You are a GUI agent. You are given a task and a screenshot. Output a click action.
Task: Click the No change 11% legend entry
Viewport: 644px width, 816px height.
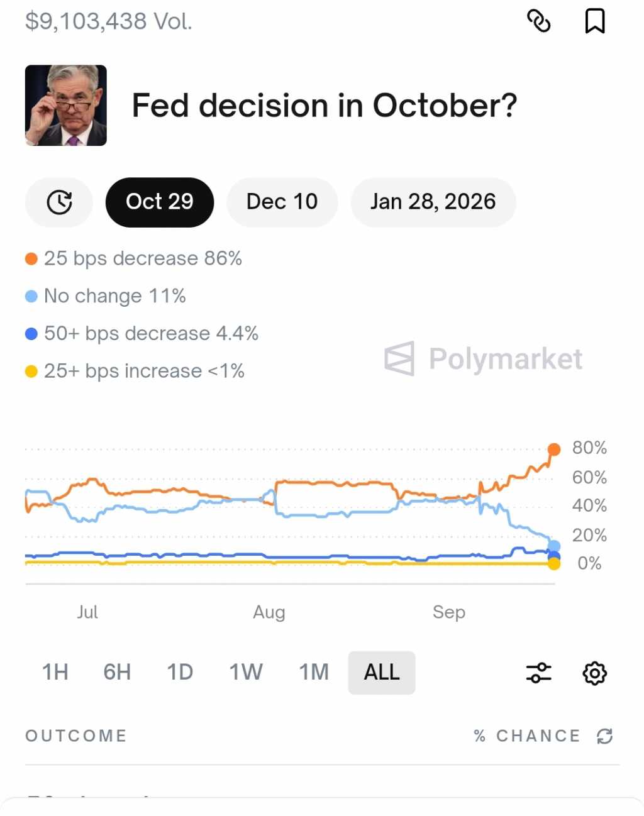114,296
